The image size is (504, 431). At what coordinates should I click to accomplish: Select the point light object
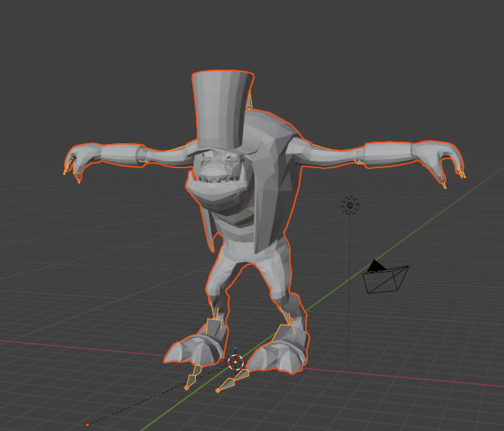coord(350,205)
